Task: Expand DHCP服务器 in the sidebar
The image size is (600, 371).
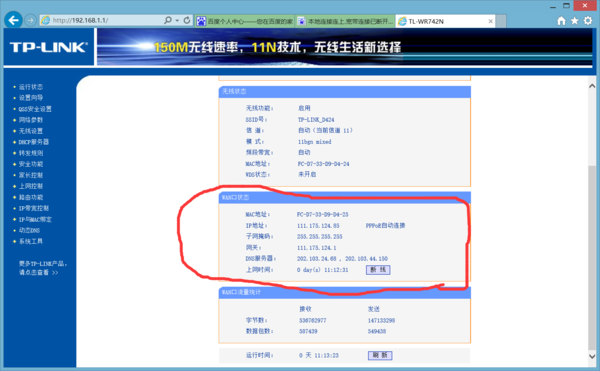Action: 34,142
